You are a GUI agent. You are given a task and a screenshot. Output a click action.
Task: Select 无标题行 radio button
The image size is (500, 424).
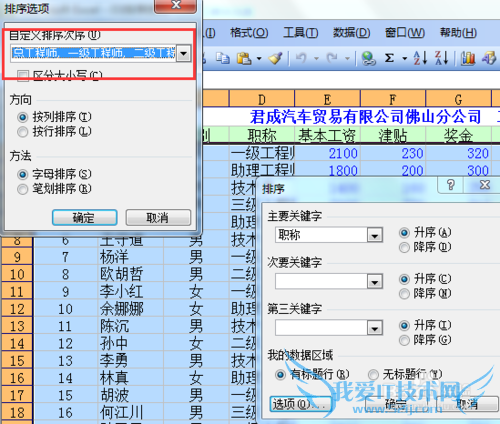373,375
